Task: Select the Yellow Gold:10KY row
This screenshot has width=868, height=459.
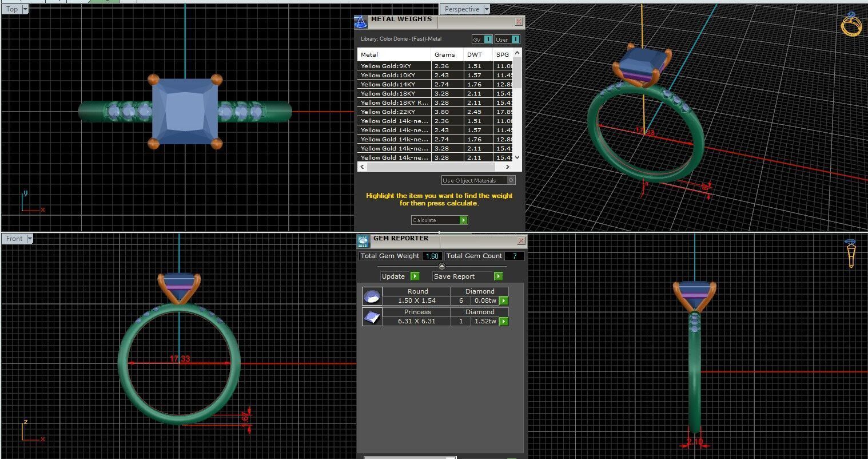Action: pos(436,75)
